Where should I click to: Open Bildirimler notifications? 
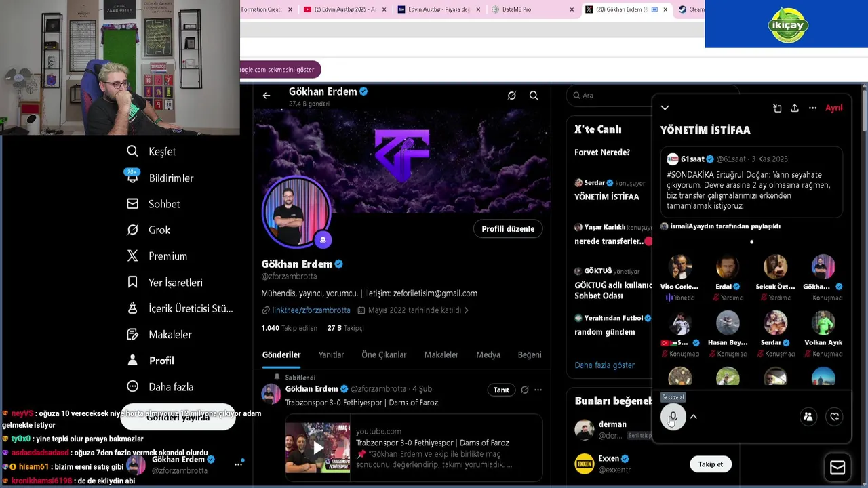[x=160, y=178]
